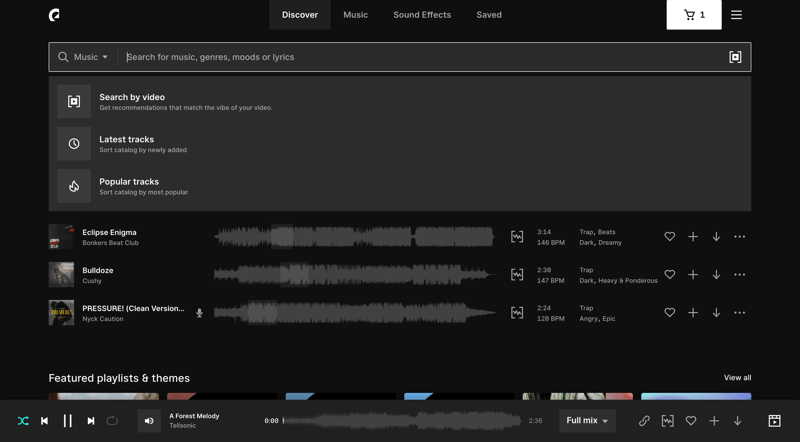800x442 pixels.
Task: View all featured playlists & themes
Action: point(737,378)
